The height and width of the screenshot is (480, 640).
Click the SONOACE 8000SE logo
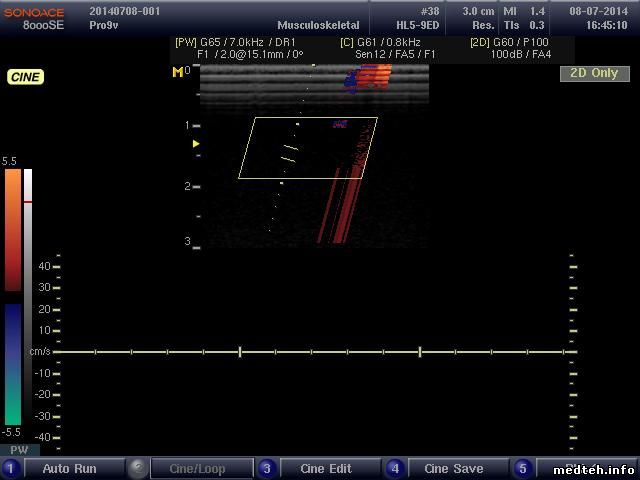pos(33,17)
